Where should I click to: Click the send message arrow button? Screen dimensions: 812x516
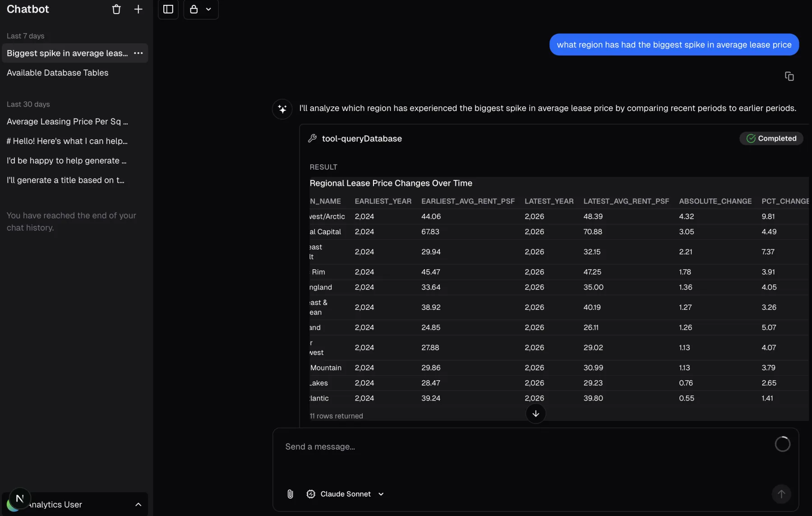pos(781,494)
